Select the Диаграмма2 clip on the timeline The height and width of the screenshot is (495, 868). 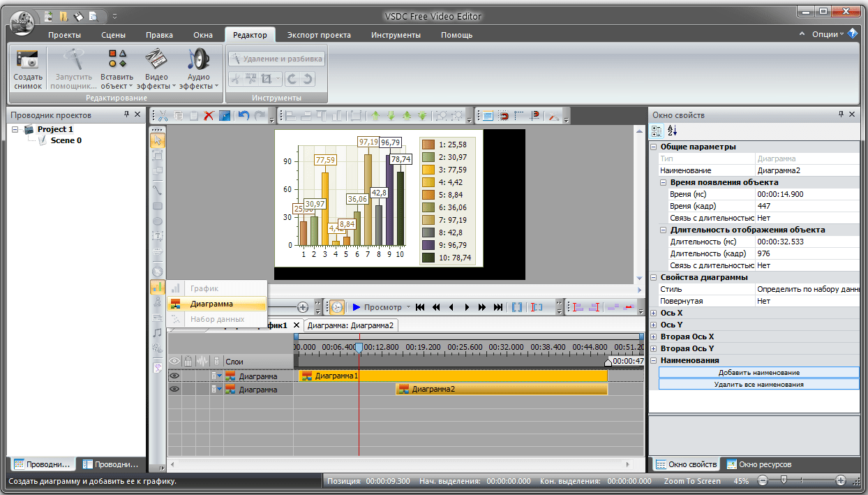(502, 390)
